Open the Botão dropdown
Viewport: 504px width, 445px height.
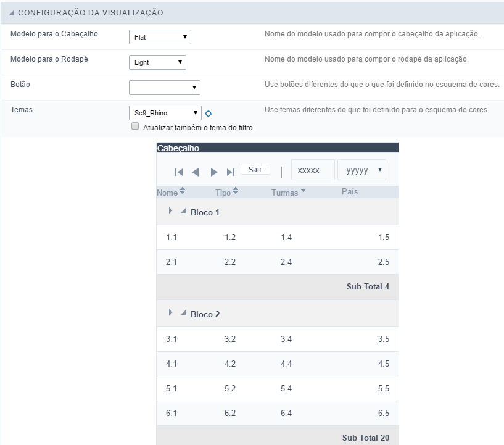(x=165, y=88)
